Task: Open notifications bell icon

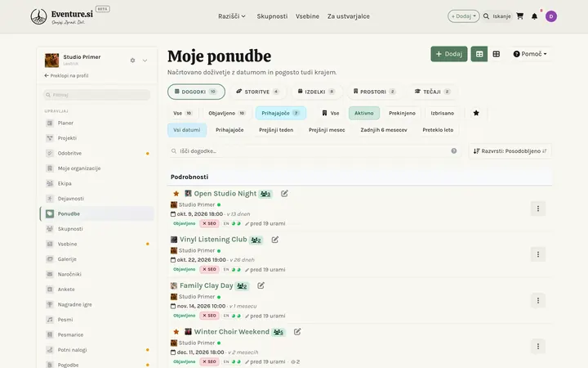Action: tap(534, 16)
